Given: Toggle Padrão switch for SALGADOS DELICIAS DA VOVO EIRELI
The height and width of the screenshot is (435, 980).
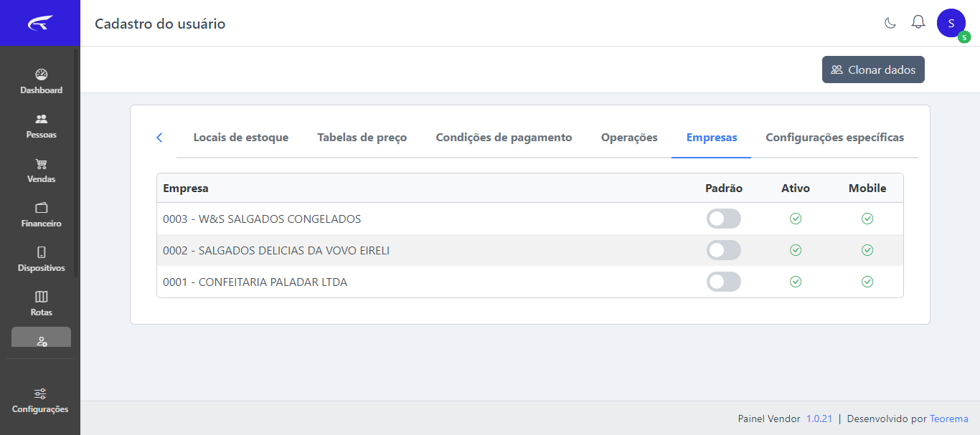Looking at the screenshot, I should click(724, 250).
